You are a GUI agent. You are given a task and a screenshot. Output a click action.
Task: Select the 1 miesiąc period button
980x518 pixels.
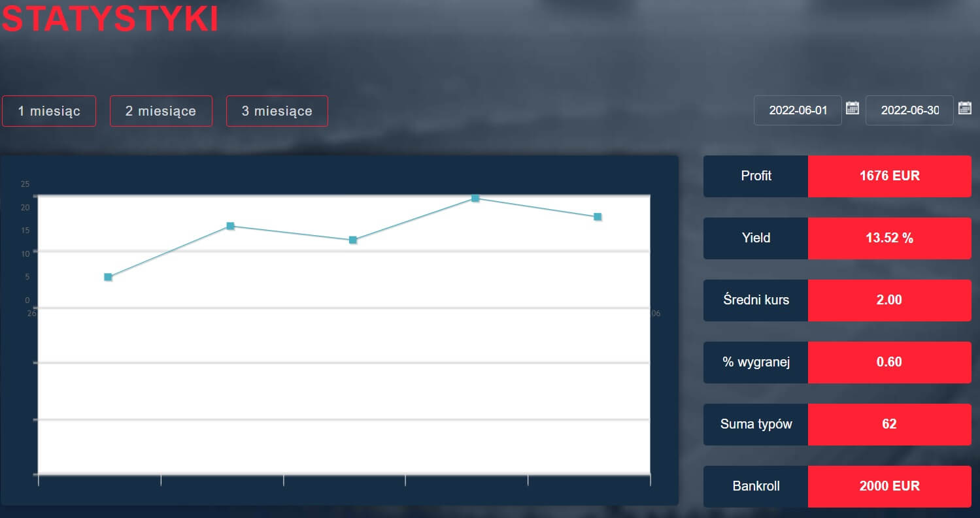(49, 111)
